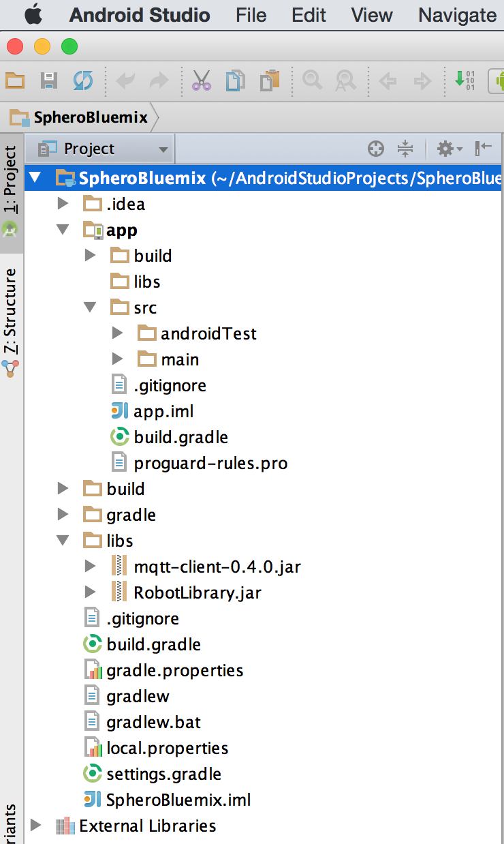Screen dimensions: 504x844
Task: Collapse the SpheroBluemix root node
Action: point(35,179)
